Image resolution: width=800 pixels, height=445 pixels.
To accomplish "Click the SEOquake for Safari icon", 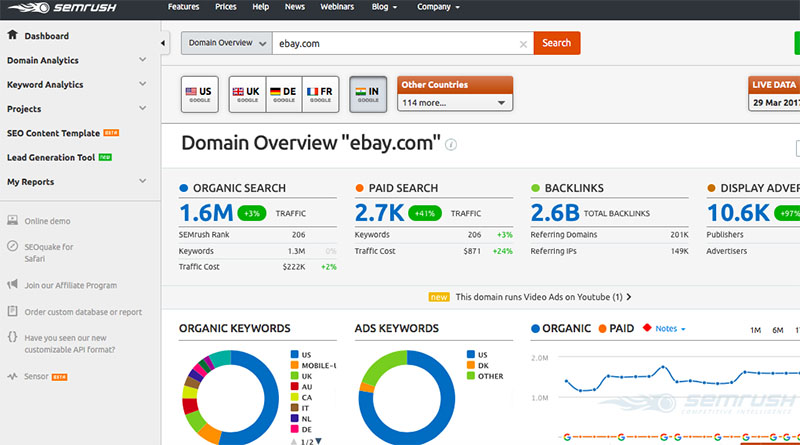I will 13,246.
